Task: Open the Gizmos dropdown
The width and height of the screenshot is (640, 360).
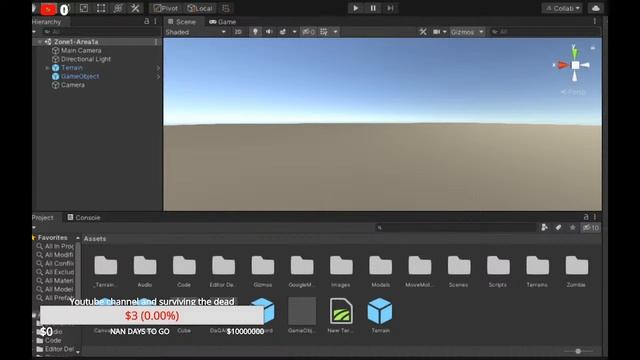Action: [467, 32]
